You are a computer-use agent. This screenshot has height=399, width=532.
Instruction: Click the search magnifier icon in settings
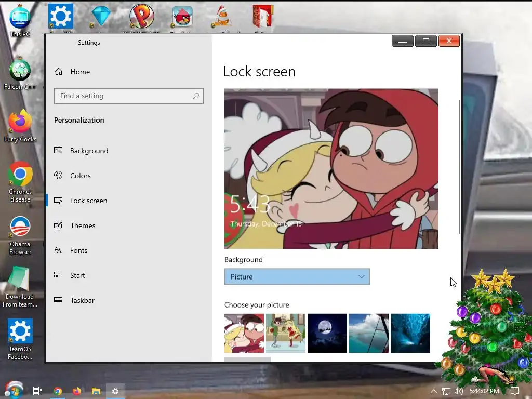point(196,96)
